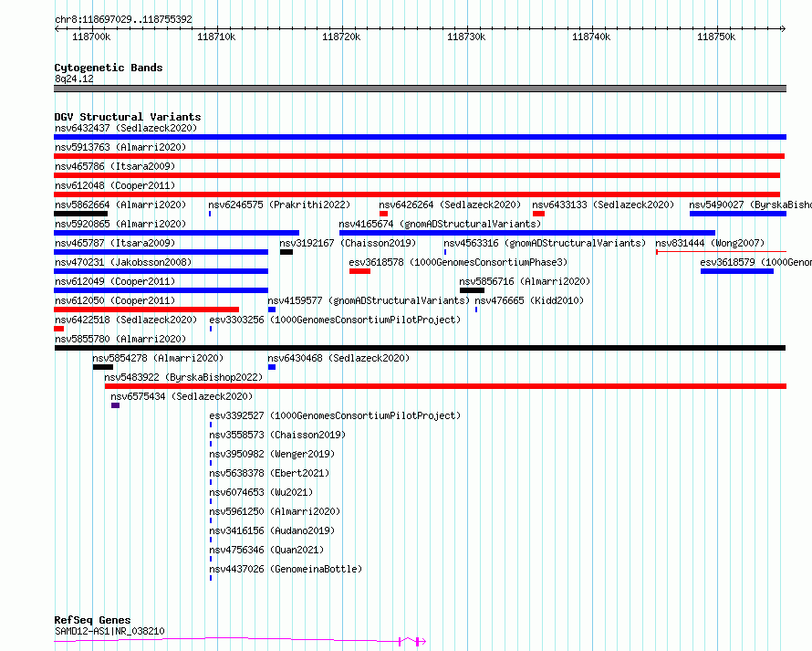Screen dimensions: 812x651
Task: Open the nsv3416156 (Audano2019) variant
Action: [272, 530]
